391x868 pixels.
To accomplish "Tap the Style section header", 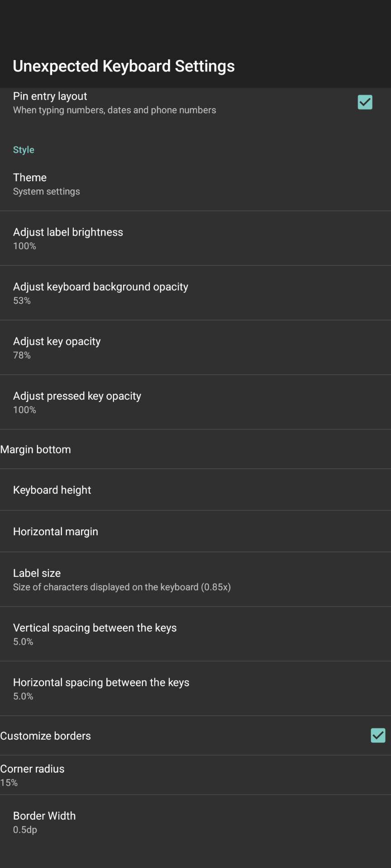I will click(24, 150).
